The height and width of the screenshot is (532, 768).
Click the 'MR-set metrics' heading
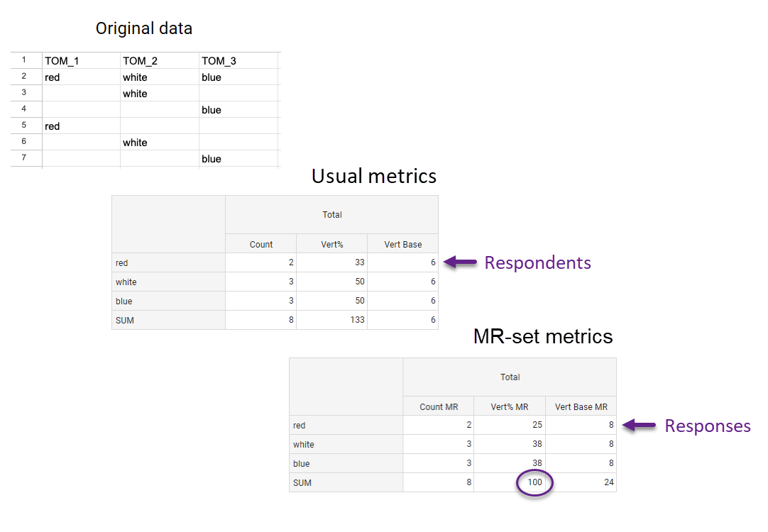tap(543, 336)
